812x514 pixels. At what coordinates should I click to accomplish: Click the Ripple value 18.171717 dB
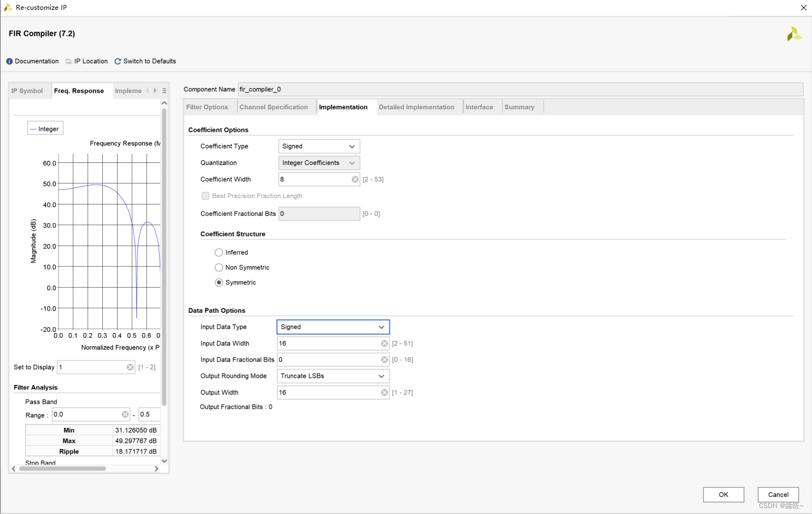tap(136, 452)
